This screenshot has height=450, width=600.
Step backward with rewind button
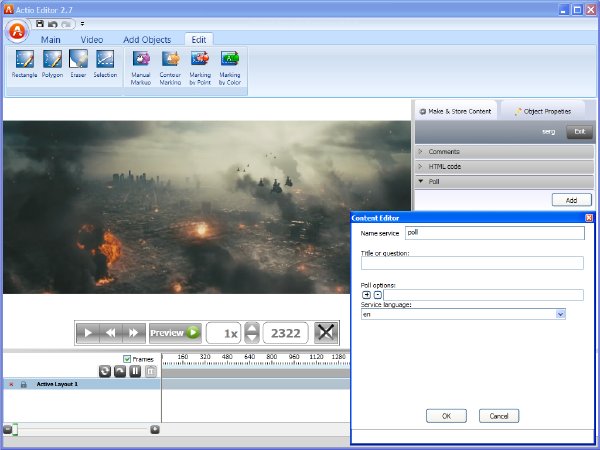(111, 333)
